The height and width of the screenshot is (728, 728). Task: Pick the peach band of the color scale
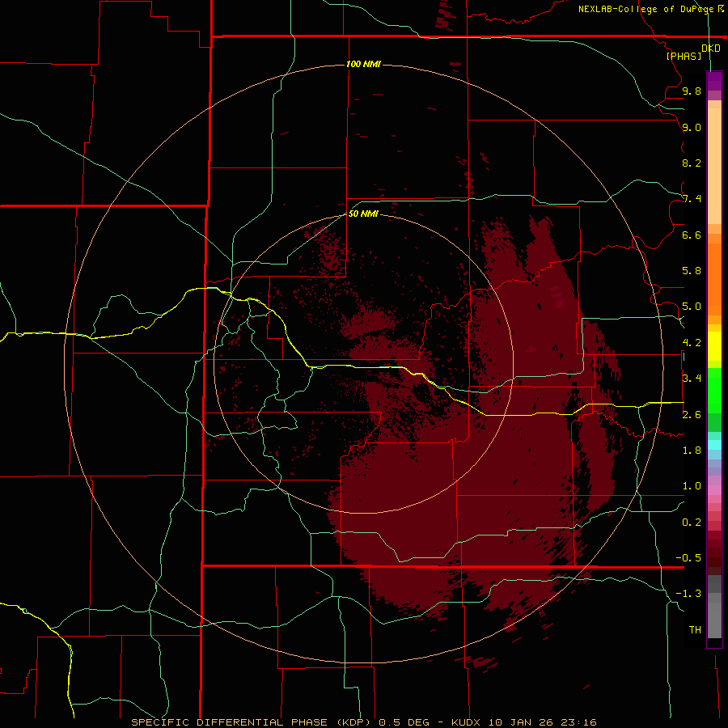[x=714, y=165]
